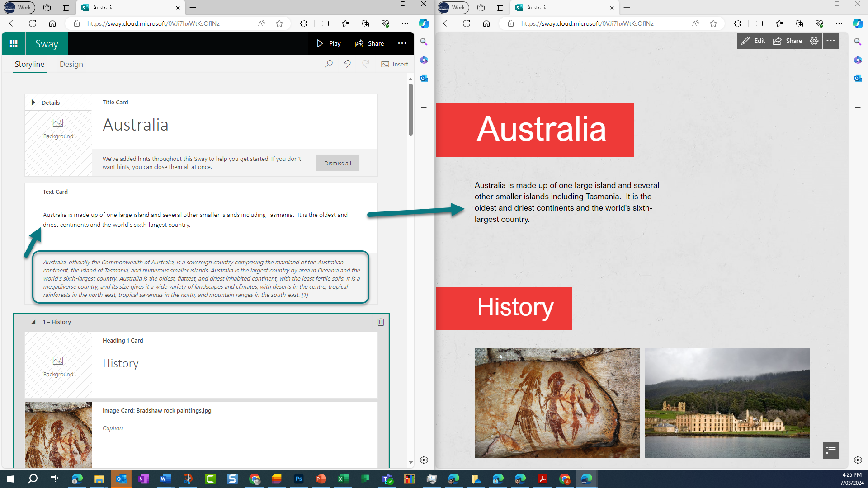
Task: Select the Bradshaw rock paintings image thumbnail
Action: [58, 435]
